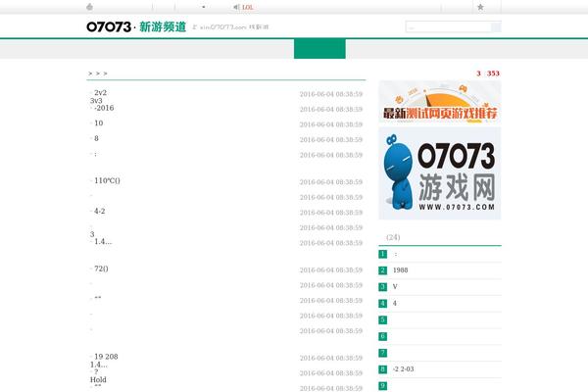Click green rank badge number 5
The image size is (588, 392).
coord(382,320)
